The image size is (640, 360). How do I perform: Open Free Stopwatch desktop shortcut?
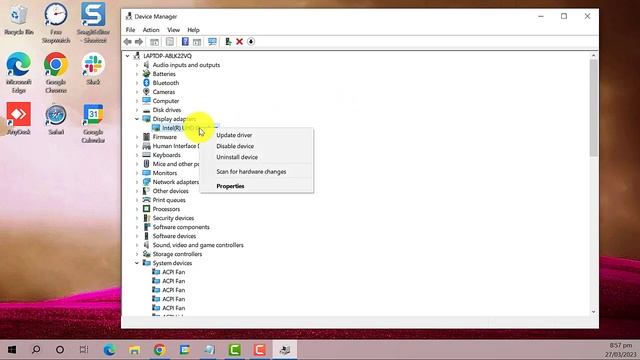coord(56,23)
